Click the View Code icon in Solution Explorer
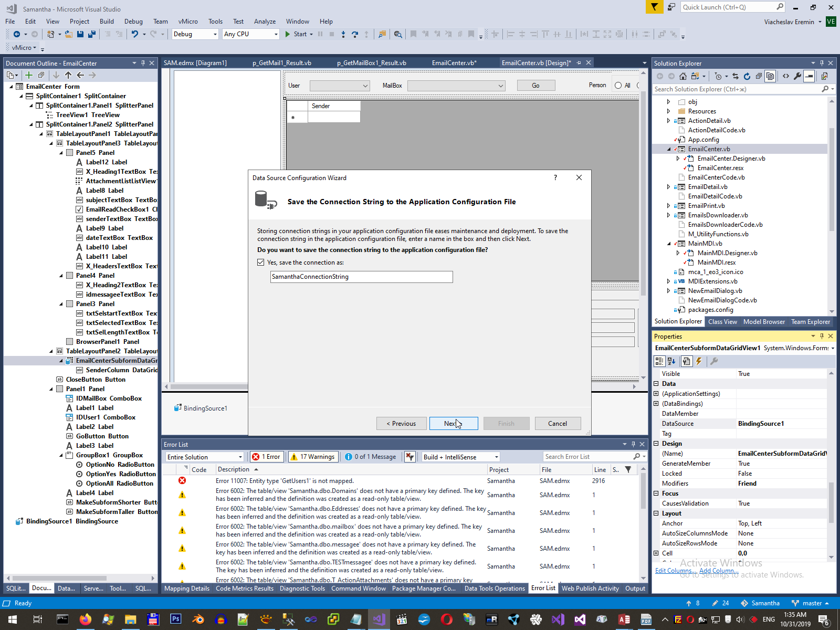 pos(786,76)
